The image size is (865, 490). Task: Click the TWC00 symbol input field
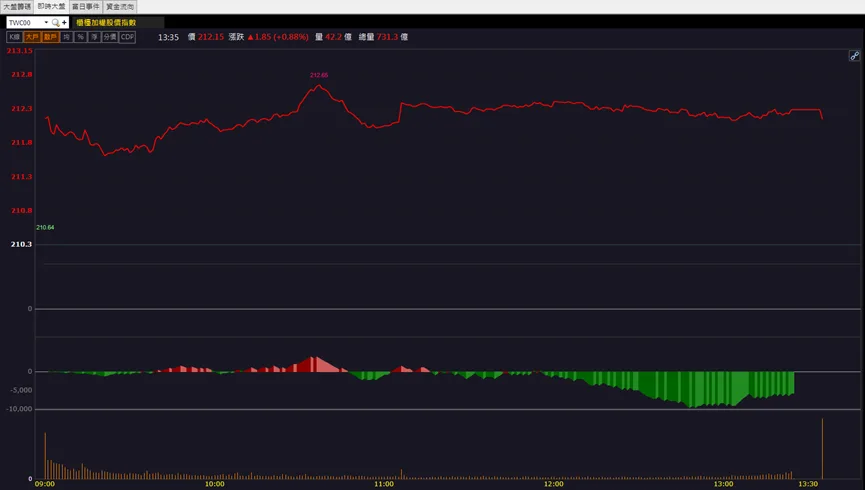(24, 23)
